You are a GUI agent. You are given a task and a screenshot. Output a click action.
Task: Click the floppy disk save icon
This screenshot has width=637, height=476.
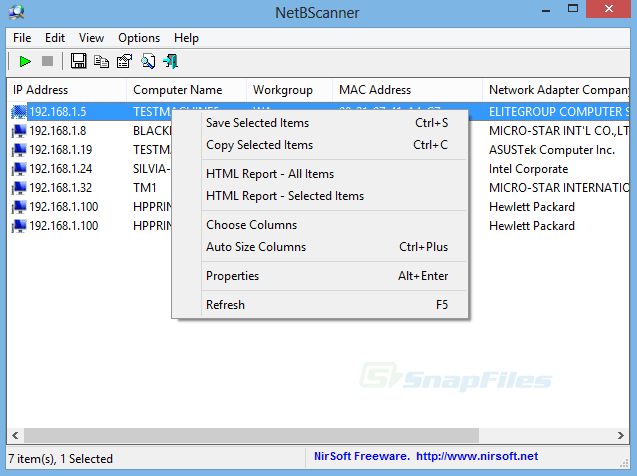pyautogui.click(x=78, y=61)
